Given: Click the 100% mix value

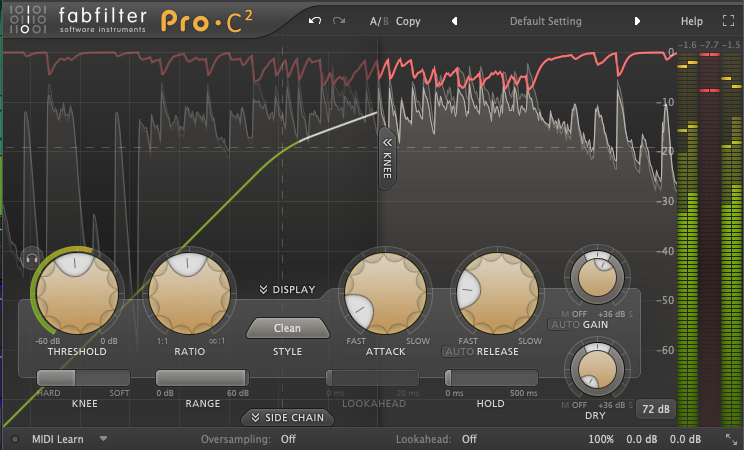Looking at the screenshot, I should (x=601, y=440).
